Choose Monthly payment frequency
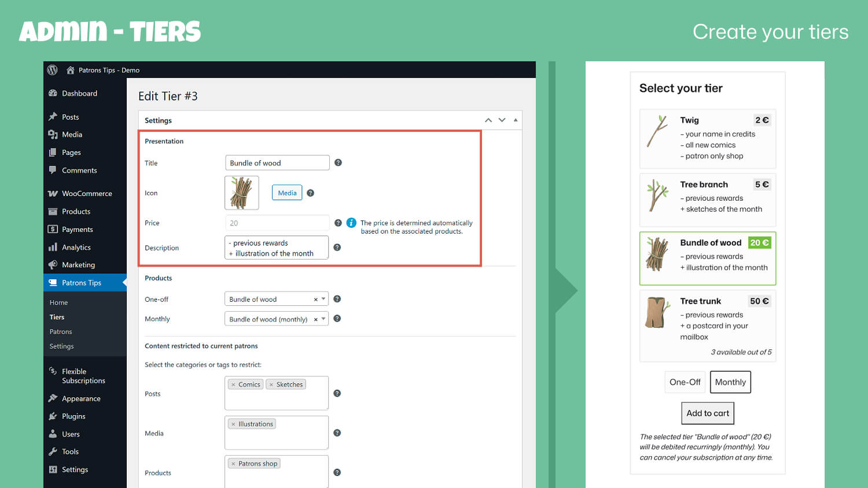This screenshot has width=868, height=488. (x=730, y=382)
